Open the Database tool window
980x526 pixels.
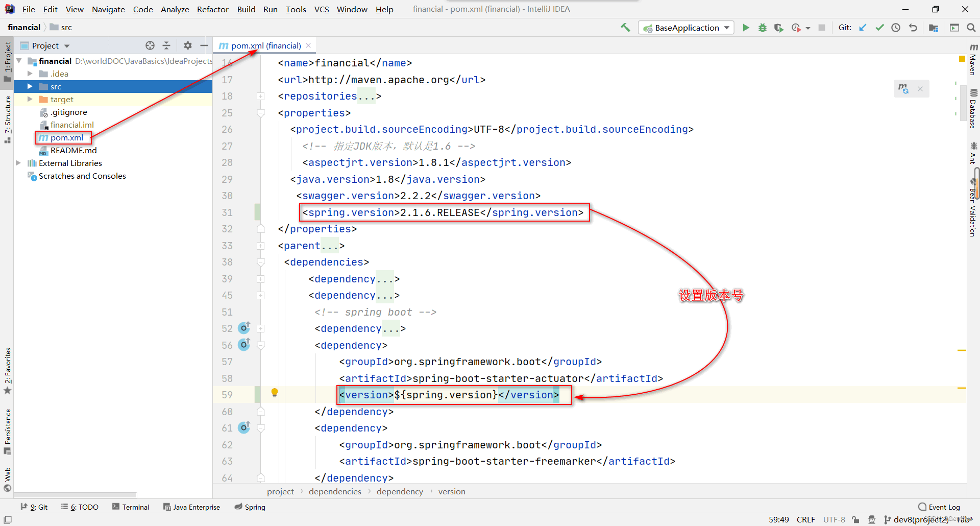coord(973,105)
